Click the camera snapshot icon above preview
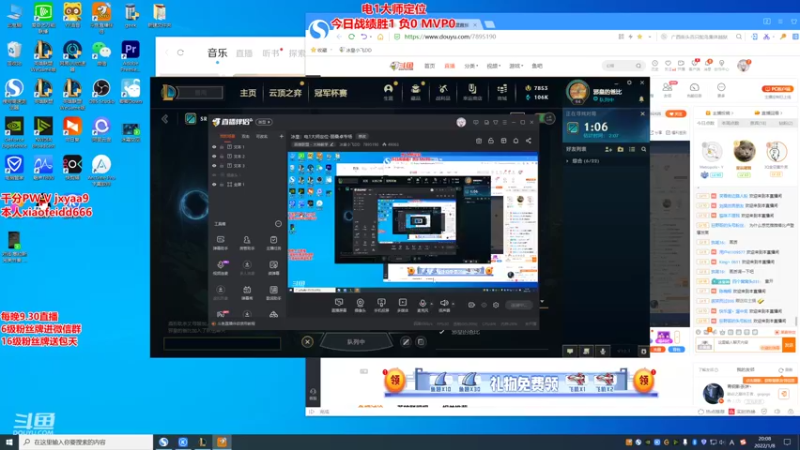Image resolution: width=800 pixels, height=450 pixels. coord(479,141)
